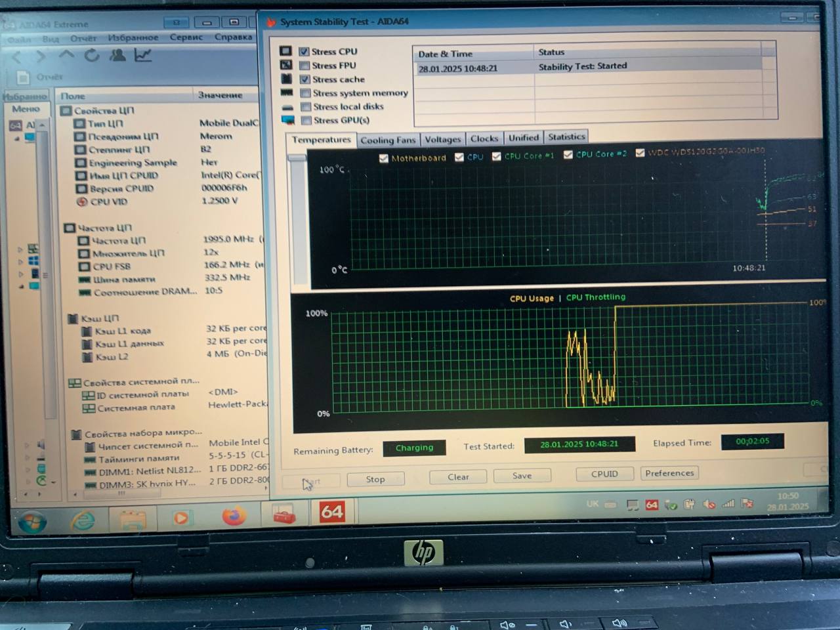This screenshot has height=630, width=840.
Task: Open the users icon in AIDA64 toolbar
Action: pos(117,55)
